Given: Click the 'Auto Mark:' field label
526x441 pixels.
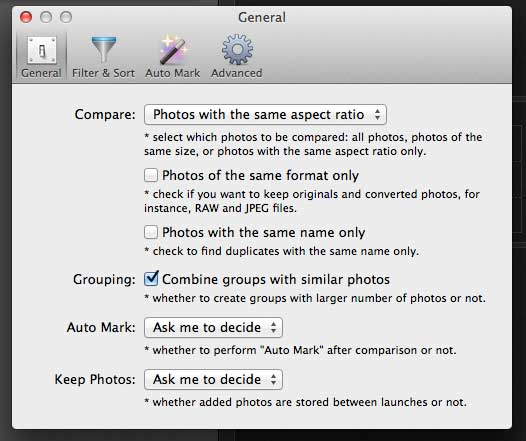Looking at the screenshot, I should 101,327.
